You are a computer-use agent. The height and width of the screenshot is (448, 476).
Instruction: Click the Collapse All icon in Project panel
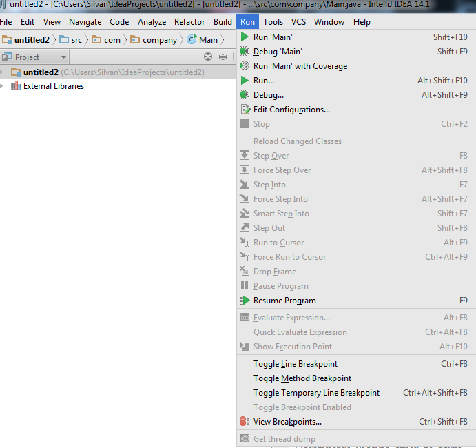tap(223, 57)
